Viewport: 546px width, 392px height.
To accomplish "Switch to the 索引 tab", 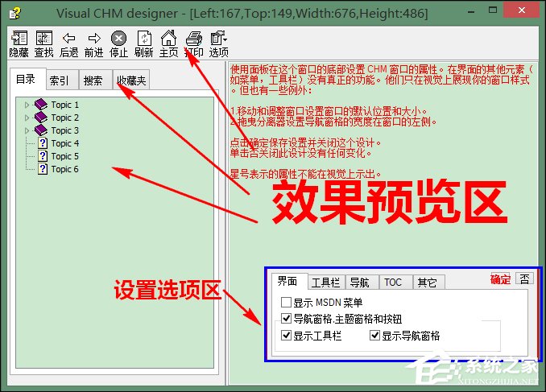I will [x=62, y=80].
